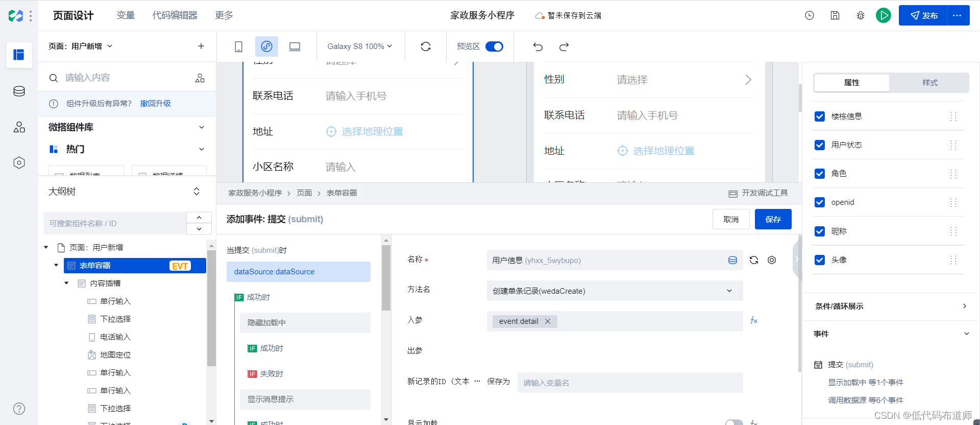Image resolution: width=980 pixels, height=425 pixels.
Task: Click the outline tree vertical scrollbar
Action: coord(211,308)
